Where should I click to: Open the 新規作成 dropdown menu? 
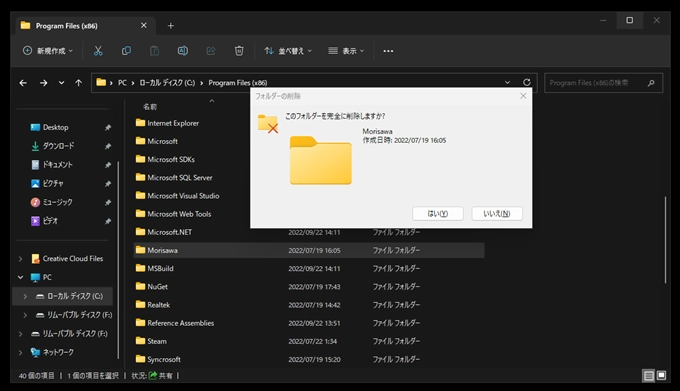48,51
